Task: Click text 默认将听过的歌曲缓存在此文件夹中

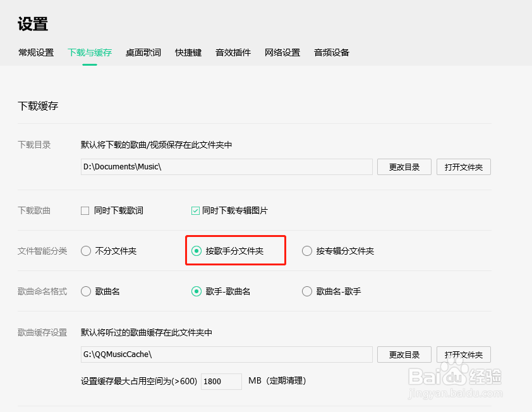Action: (147, 332)
